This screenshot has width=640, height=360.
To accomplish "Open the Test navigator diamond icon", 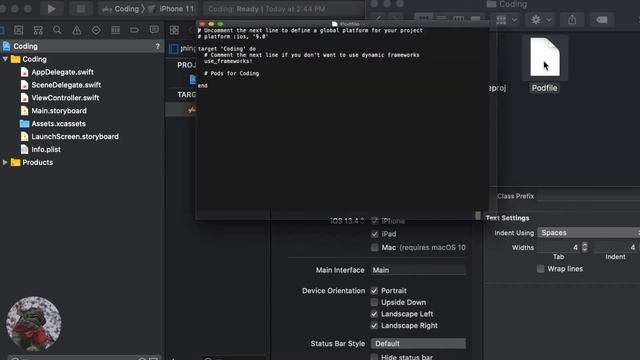I will pyautogui.click(x=96, y=30).
